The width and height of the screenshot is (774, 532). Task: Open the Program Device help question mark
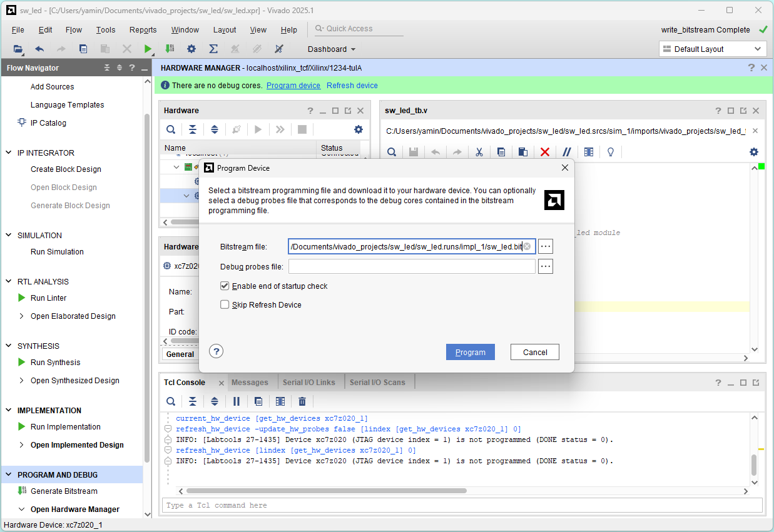(216, 351)
